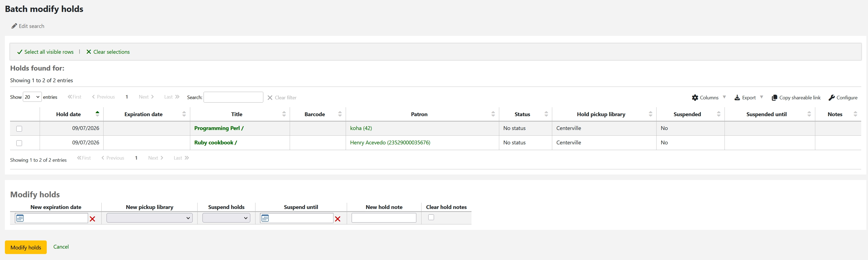Sort by Expiration date column arrows

pos(184,114)
